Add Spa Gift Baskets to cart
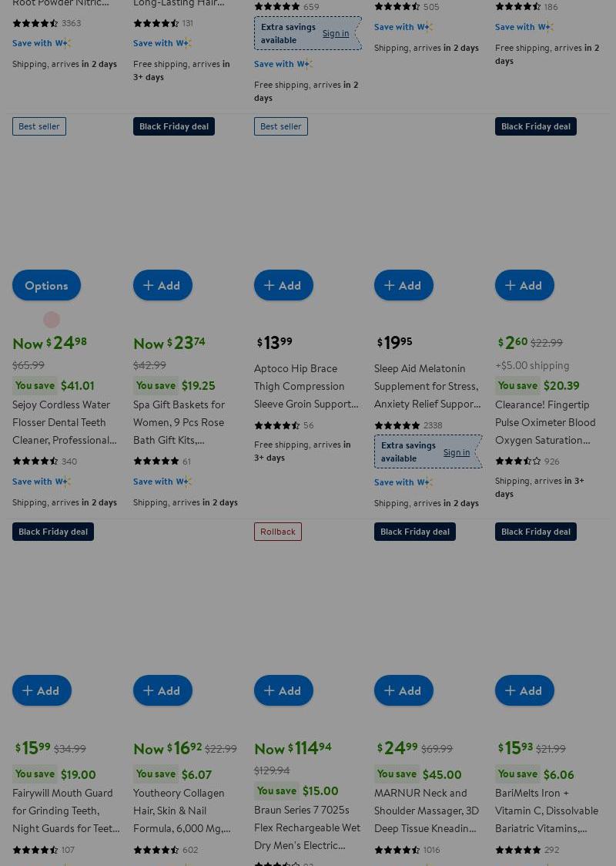The height and width of the screenshot is (866, 616). [162, 285]
